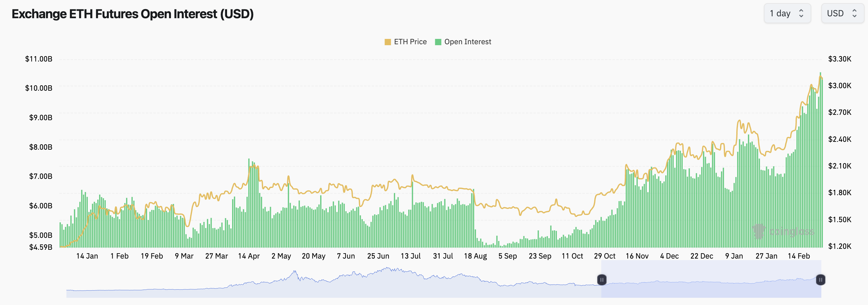This screenshot has height=305, width=868.
Task: Click the green Open Interest legend swatch
Action: tap(438, 42)
